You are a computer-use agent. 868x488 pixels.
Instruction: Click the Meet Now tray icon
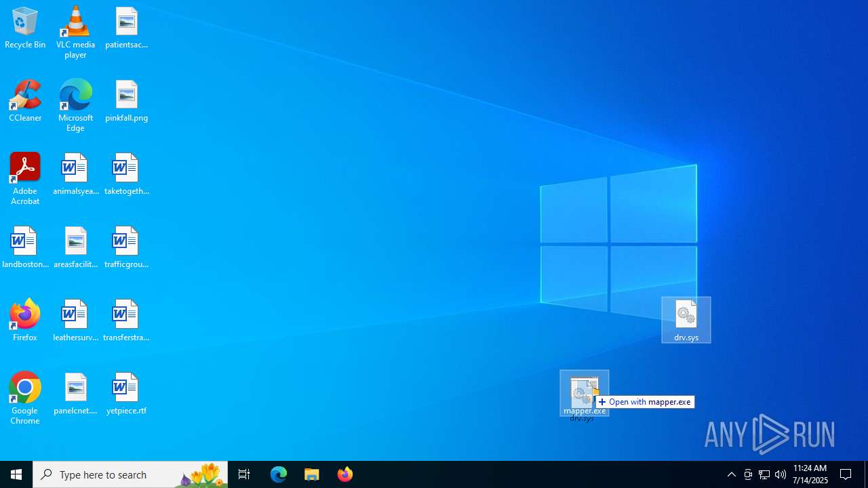748,474
